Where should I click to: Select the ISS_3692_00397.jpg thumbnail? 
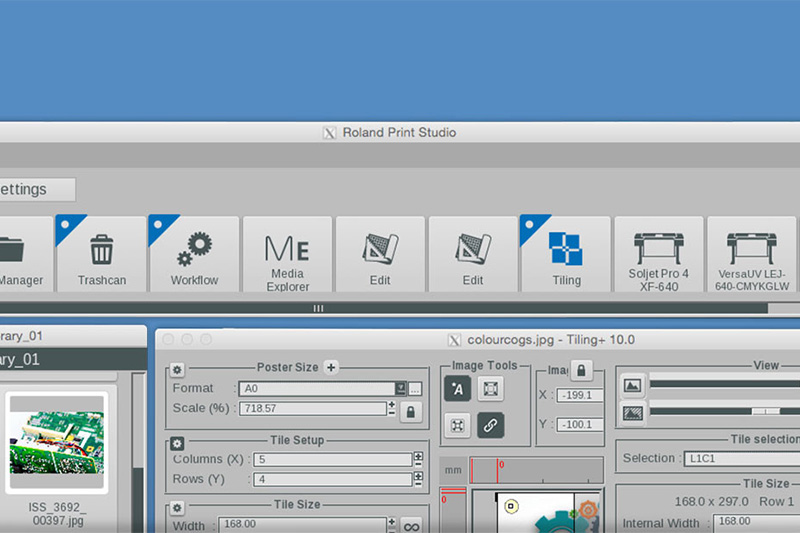coord(56,435)
